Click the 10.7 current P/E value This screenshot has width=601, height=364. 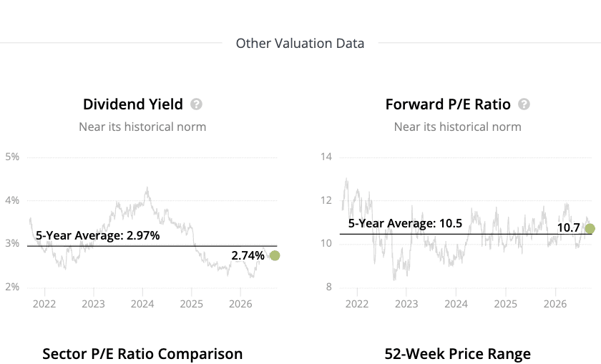click(568, 227)
